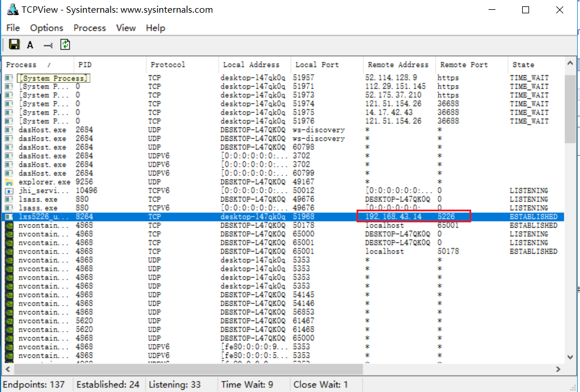This screenshot has width=580, height=392.
Task: Click remote port 50178 on the localhost row
Action: coord(448,251)
